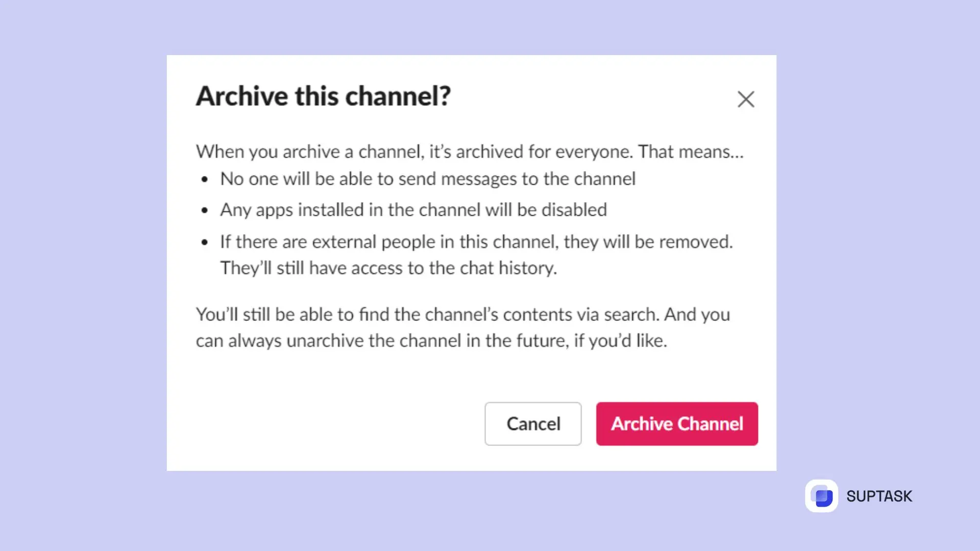
Task: Select the "Archive this channel?" heading
Action: pos(323,96)
